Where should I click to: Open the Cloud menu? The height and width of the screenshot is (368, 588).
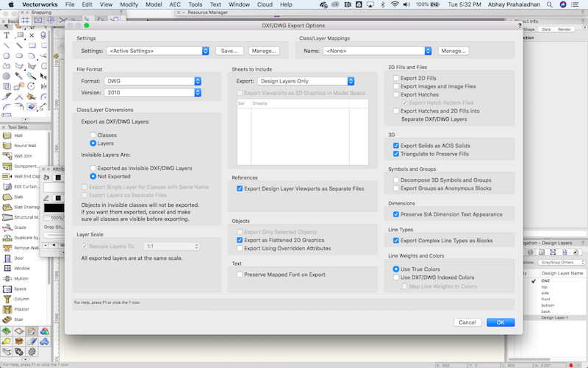[265, 4]
